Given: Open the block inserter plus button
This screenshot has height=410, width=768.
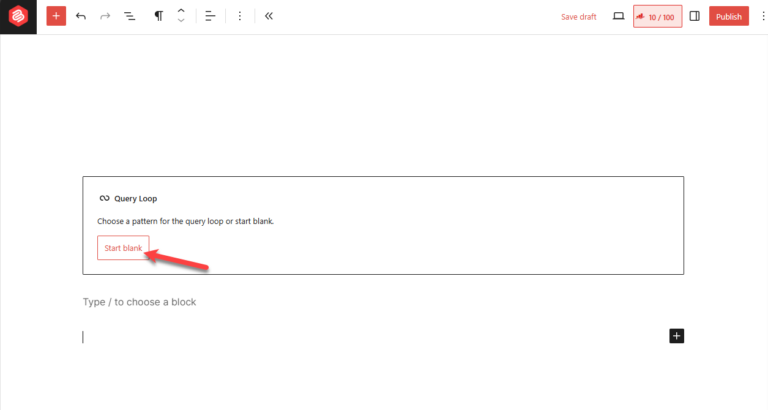Looking at the screenshot, I should 56,17.
